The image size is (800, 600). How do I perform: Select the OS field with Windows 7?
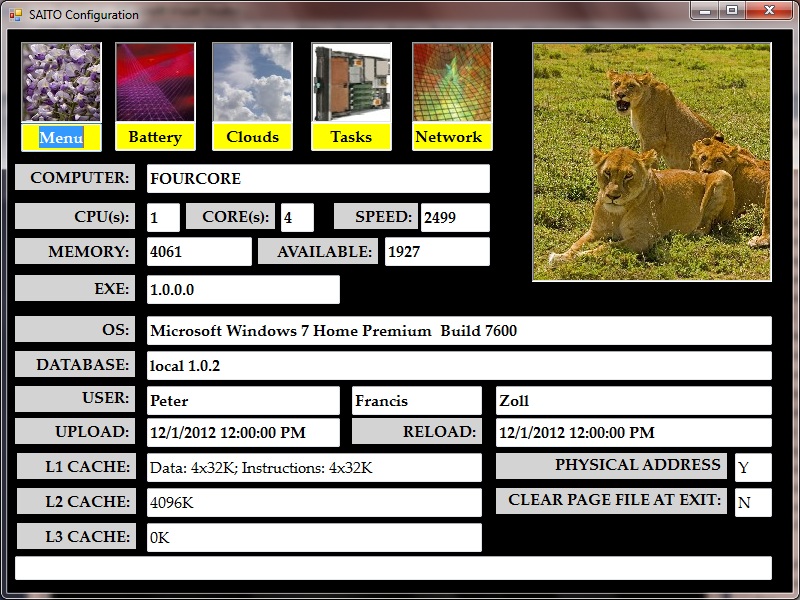click(x=459, y=331)
